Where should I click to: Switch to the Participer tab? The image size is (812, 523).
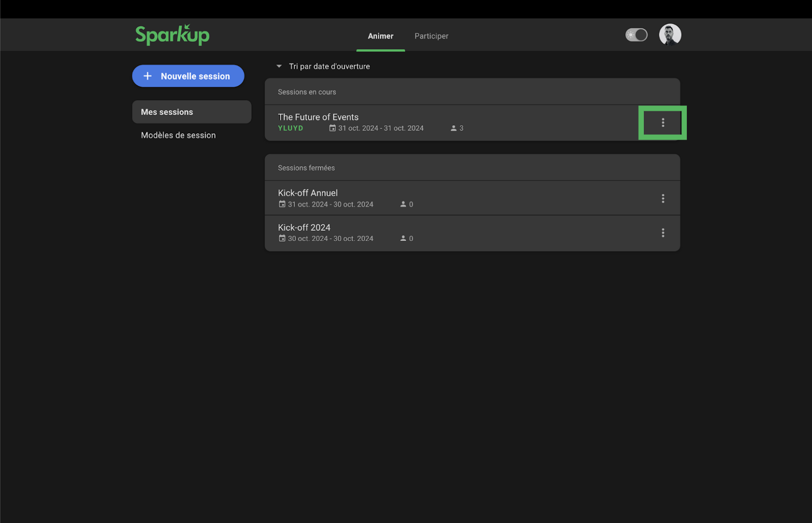[431, 36]
